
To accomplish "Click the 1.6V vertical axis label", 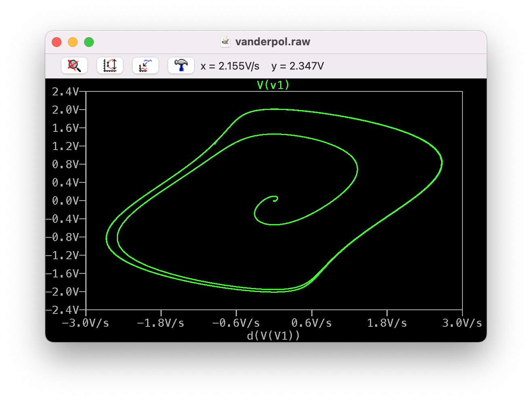I will tap(65, 128).
